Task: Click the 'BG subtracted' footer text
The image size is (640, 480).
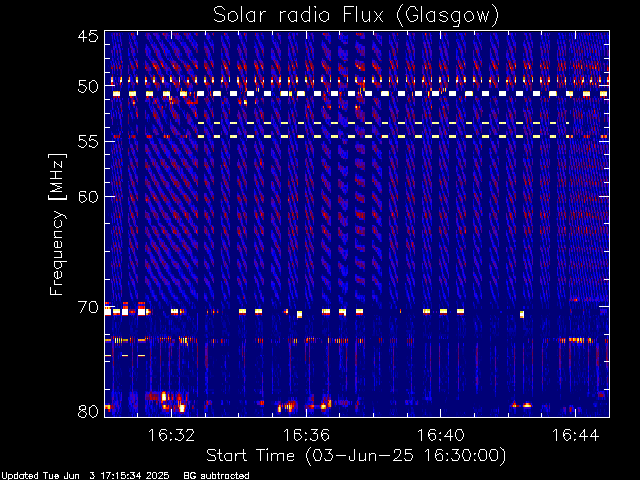Action: (216, 476)
